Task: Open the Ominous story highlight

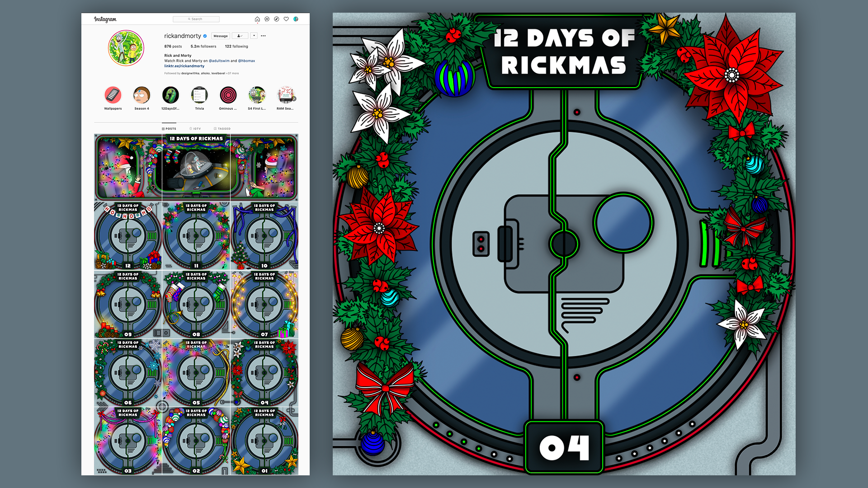Action: 228,98
